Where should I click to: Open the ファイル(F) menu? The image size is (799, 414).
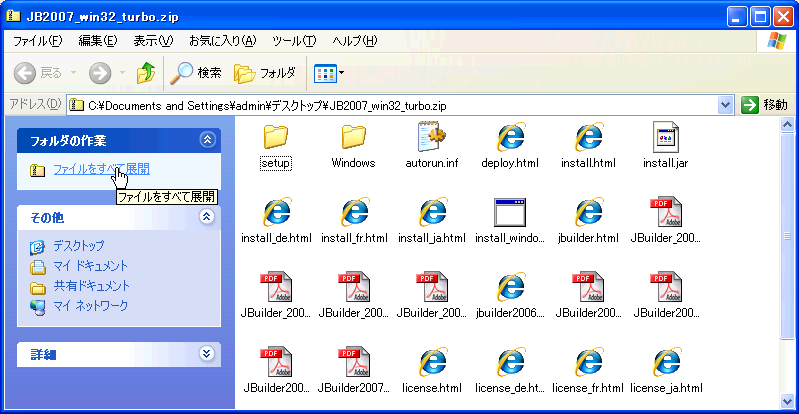(37, 41)
